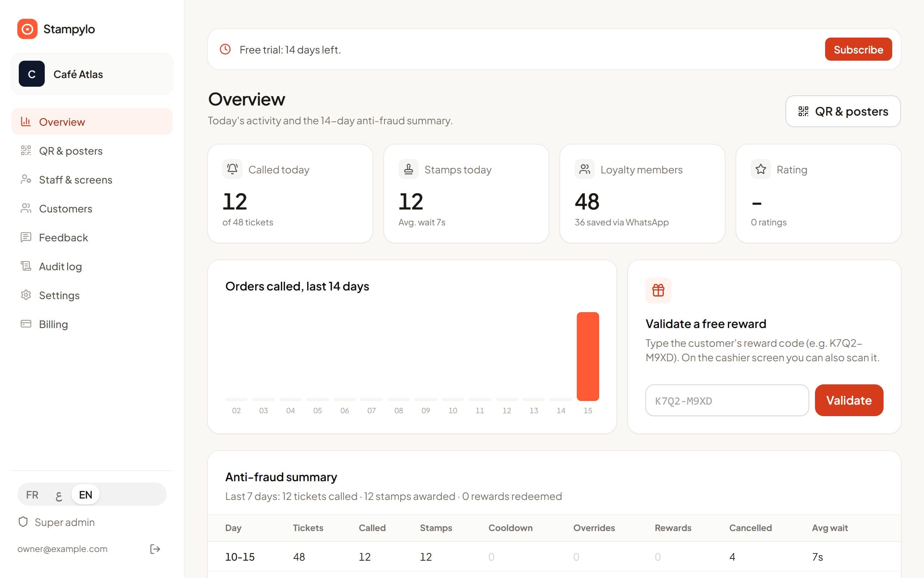The width and height of the screenshot is (924, 578).
Task: Click the sidebar Audit log scroll icon
Action: [x=26, y=266]
